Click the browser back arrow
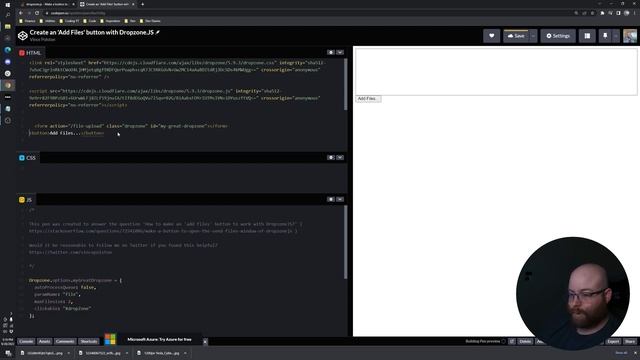640x360 pixels. (x=21, y=13)
